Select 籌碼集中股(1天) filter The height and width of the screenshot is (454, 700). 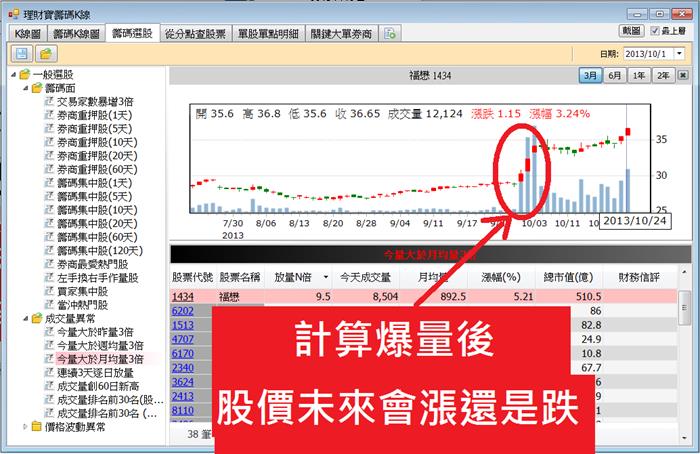tap(95, 183)
